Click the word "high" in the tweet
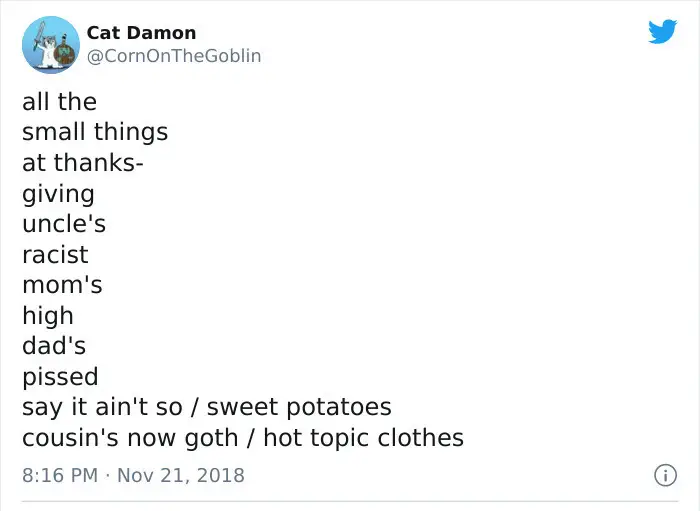 coord(48,316)
